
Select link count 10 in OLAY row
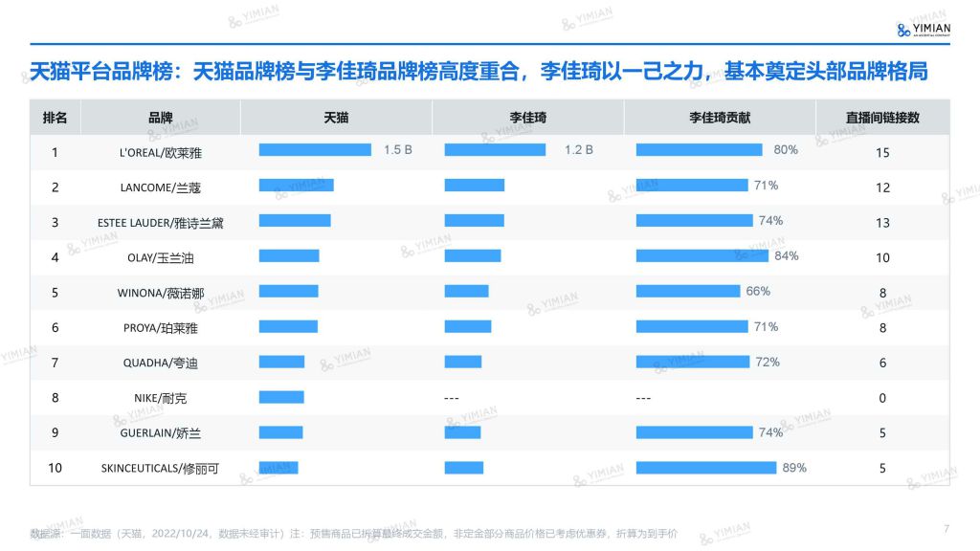coord(882,258)
